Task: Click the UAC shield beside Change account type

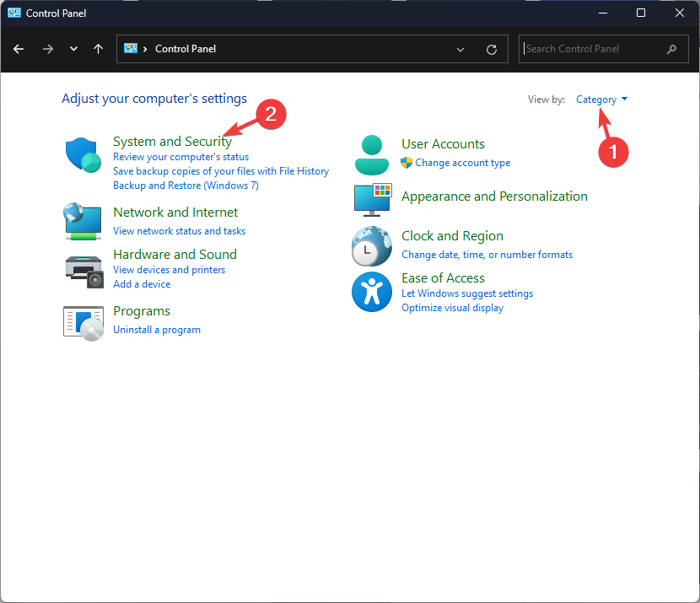Action: (407, 163)
